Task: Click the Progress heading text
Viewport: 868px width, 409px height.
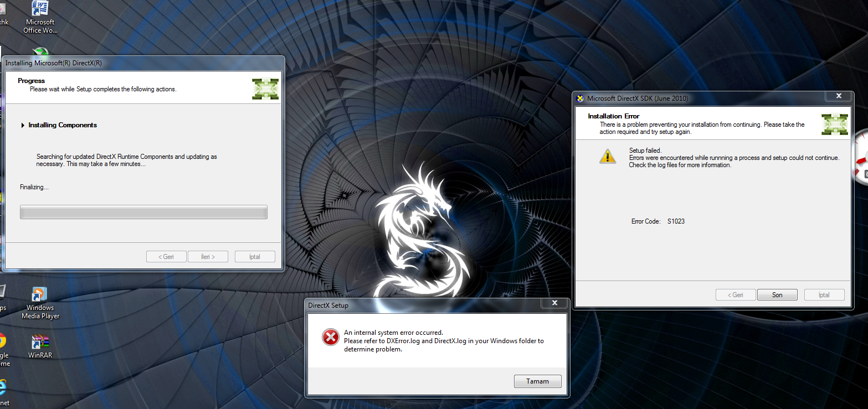Action: [x=32, y=81]
